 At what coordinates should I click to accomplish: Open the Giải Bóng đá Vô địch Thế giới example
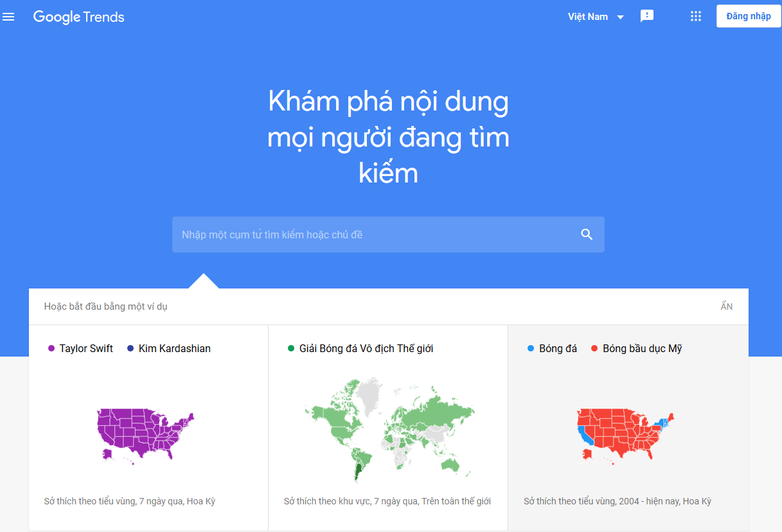click(x=366, y=348)
